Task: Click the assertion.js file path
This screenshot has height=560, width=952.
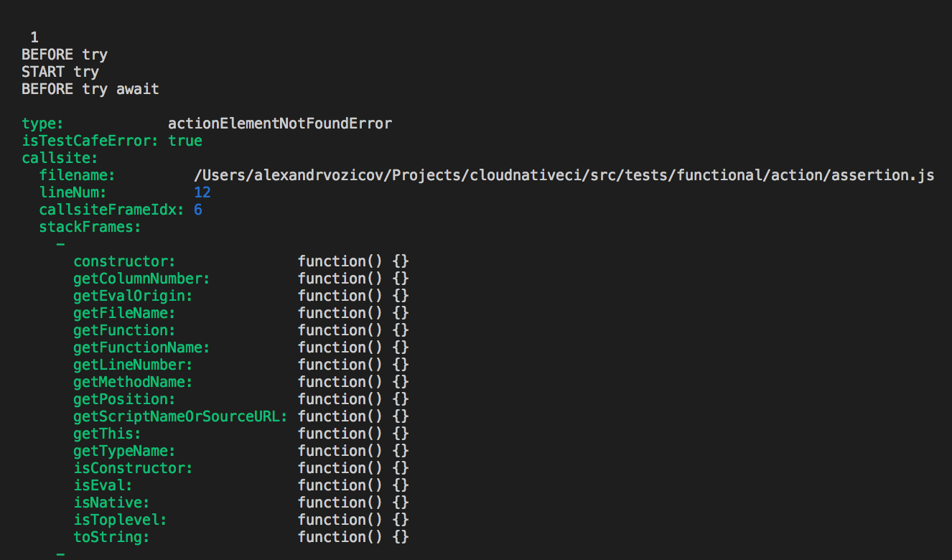Action: click(x=564, y=175)
